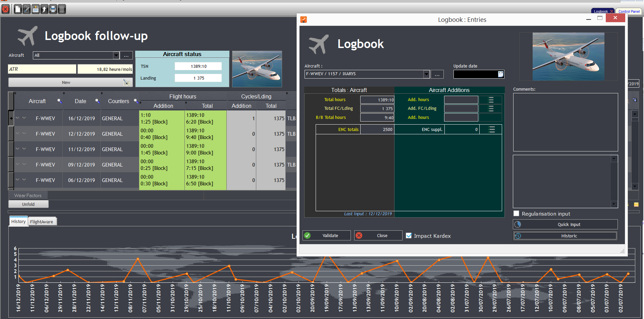
Task: Select the data point above 08/11/2019 on the chart
Action: pos(138,259)
